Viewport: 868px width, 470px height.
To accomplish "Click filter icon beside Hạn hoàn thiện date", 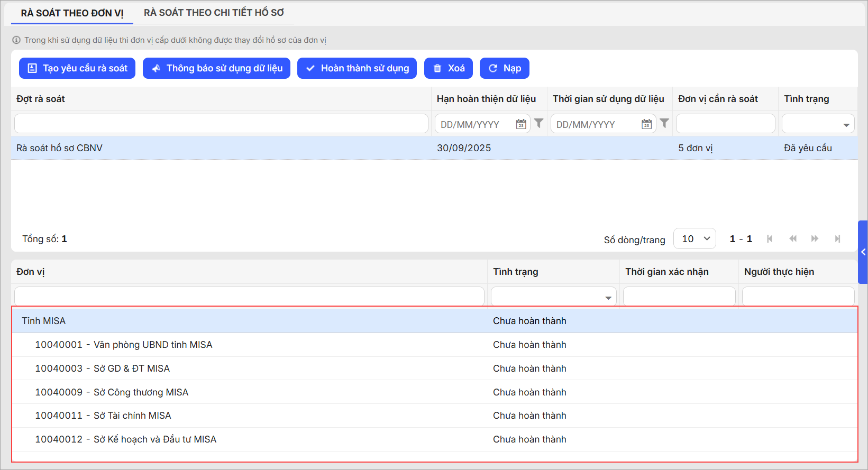I will (x=538, y=123).
